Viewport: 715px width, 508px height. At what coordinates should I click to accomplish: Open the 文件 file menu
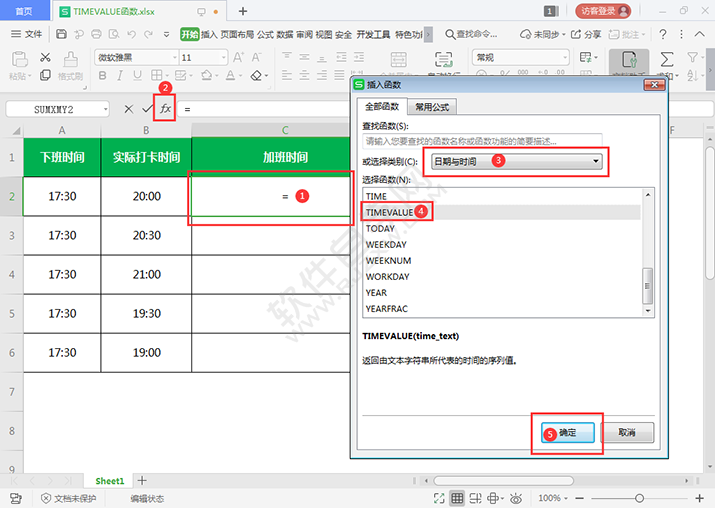[x=26, y=34]
